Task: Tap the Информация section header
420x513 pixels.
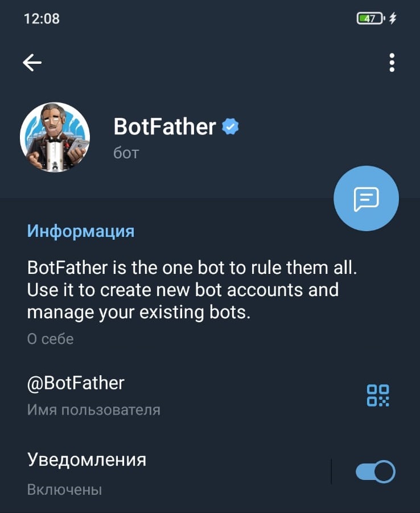Action: [81, 231]
